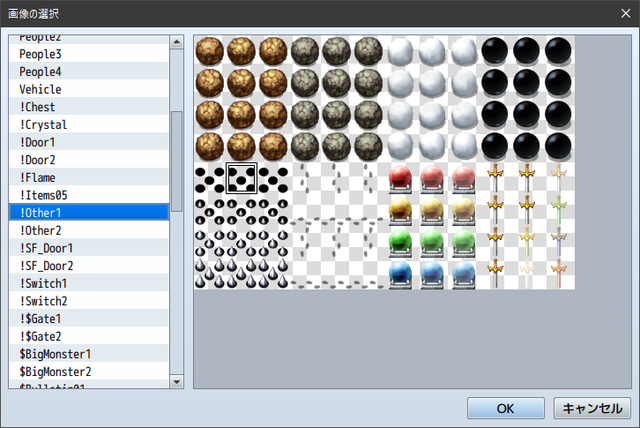Select the top-left brown boulder sprite
The height and width of the screenshot is (428, 640).
(x=210, y=51)
